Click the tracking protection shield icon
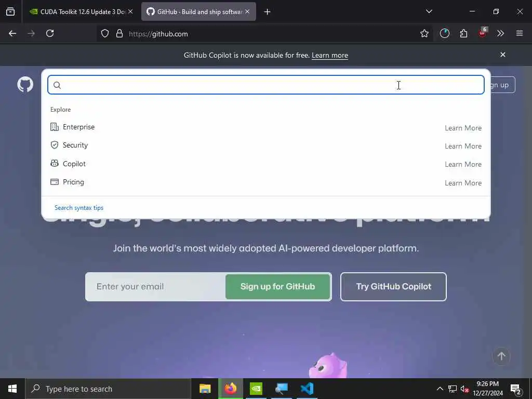Image resolution: width=532 pixels, height=399 pixels. click(105, 34)
